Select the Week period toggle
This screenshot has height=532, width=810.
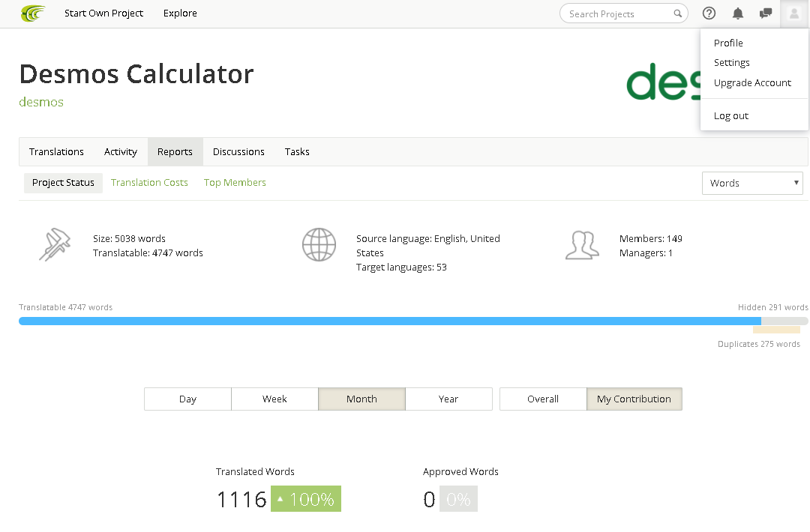click(274, 399)
